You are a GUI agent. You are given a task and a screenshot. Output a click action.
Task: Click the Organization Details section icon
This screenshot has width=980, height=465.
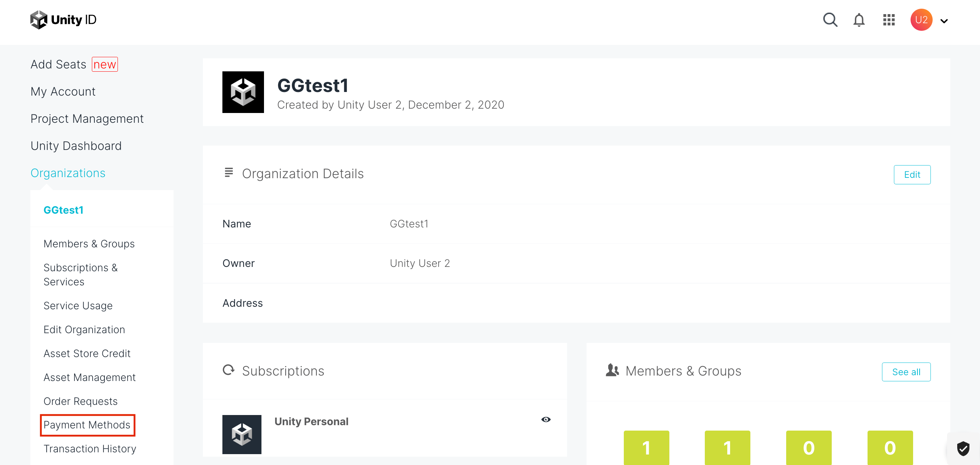pyautogui.click(x=228, y=173)
